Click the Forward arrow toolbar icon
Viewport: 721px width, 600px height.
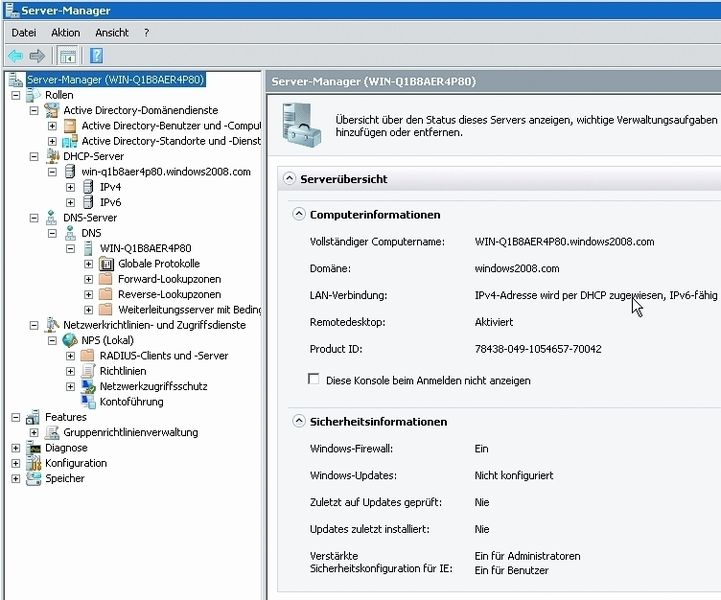[37, 56]
